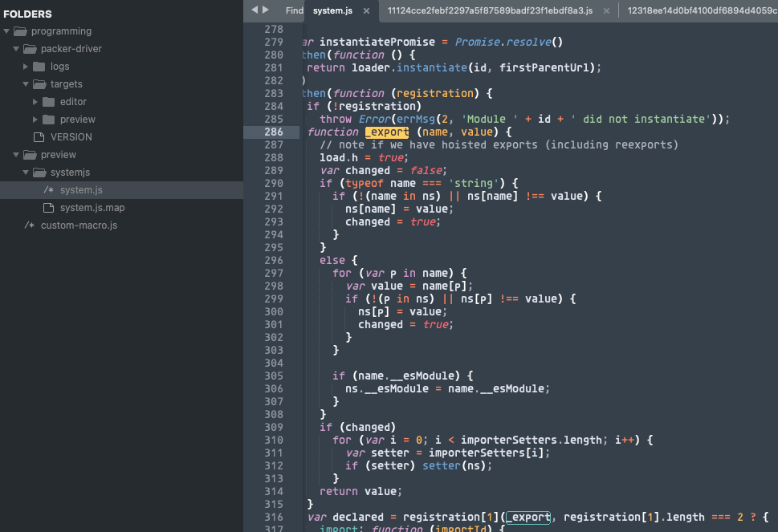Click 'setter(ns);' on line 312
The height and width of the screenshot is (532, 778).
point(457,465)
